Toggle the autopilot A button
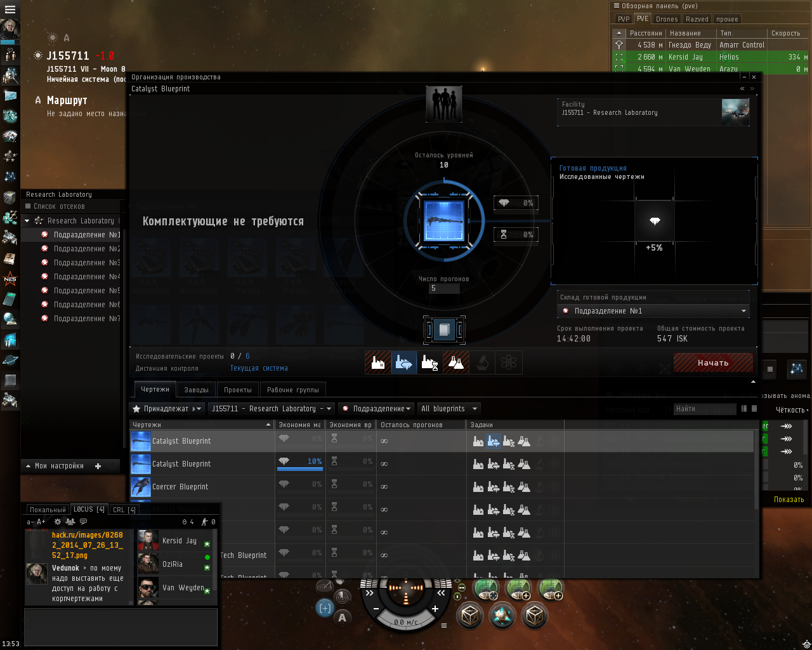 [x=343, y=617]
